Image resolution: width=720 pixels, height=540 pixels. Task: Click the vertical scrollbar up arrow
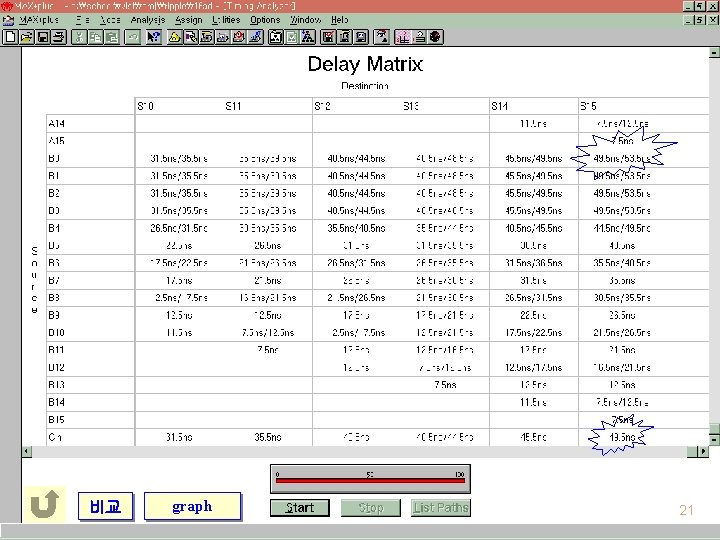[714, 52]
